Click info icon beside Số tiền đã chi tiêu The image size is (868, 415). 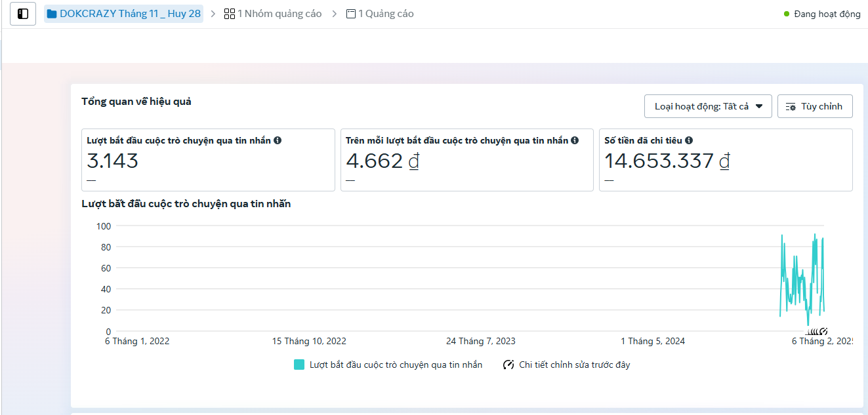[x=689, y=140]
